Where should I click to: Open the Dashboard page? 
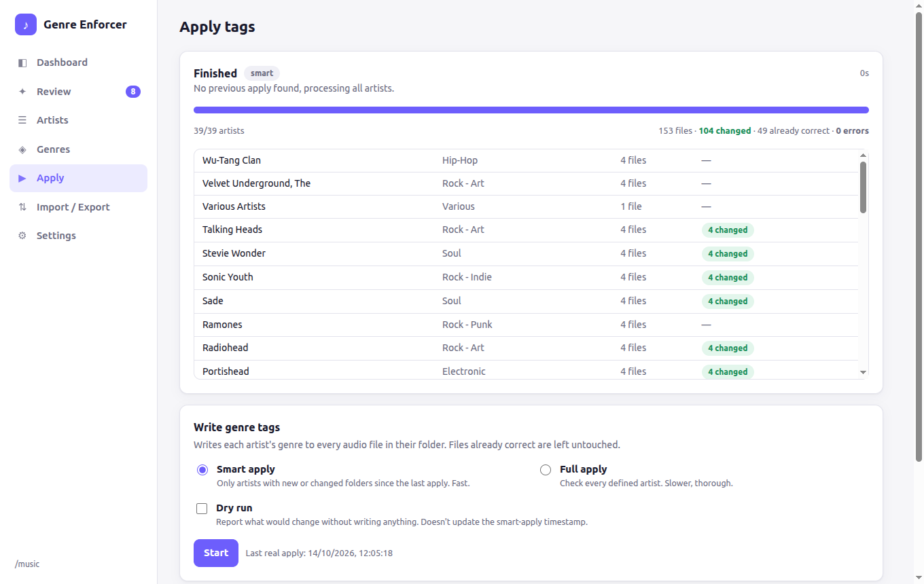78,62
